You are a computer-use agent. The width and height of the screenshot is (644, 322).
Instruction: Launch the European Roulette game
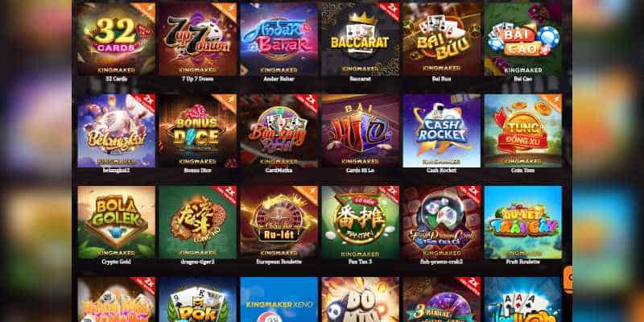pyautogui.click(x=279, y=222)
